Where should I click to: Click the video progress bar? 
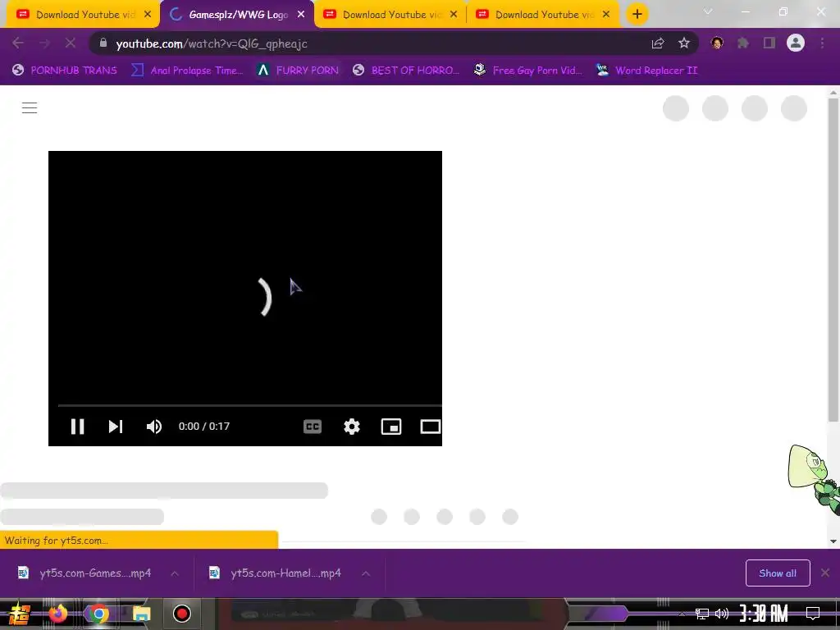coord(249,405)
